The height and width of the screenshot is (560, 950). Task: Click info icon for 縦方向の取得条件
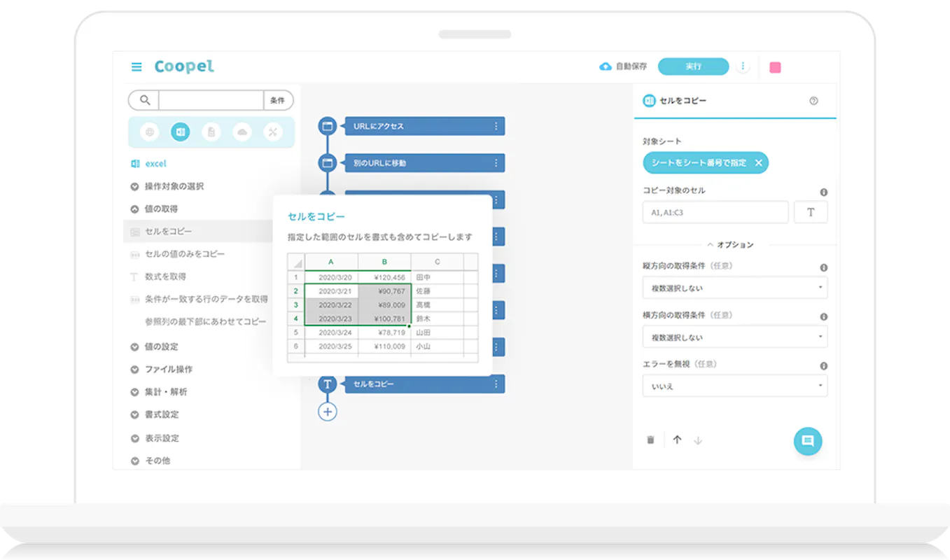tap(823, 267)
